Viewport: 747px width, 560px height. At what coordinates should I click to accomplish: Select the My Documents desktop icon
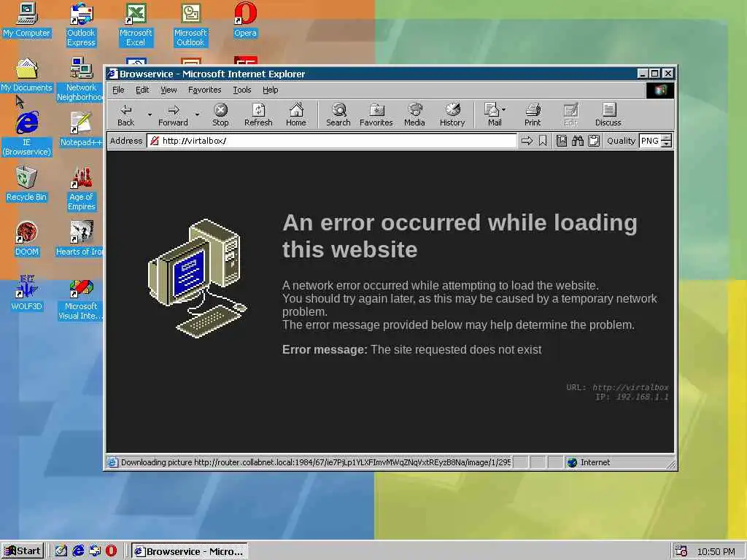tap(27, 75)
